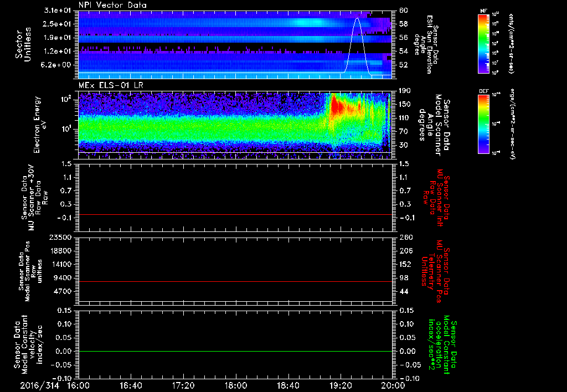Click the 44 telemetry axis tick

404,291
